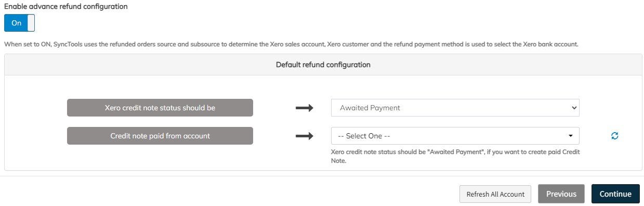
Task: Click arrow icon after Credit note paid from account
Action: point(305,136)
